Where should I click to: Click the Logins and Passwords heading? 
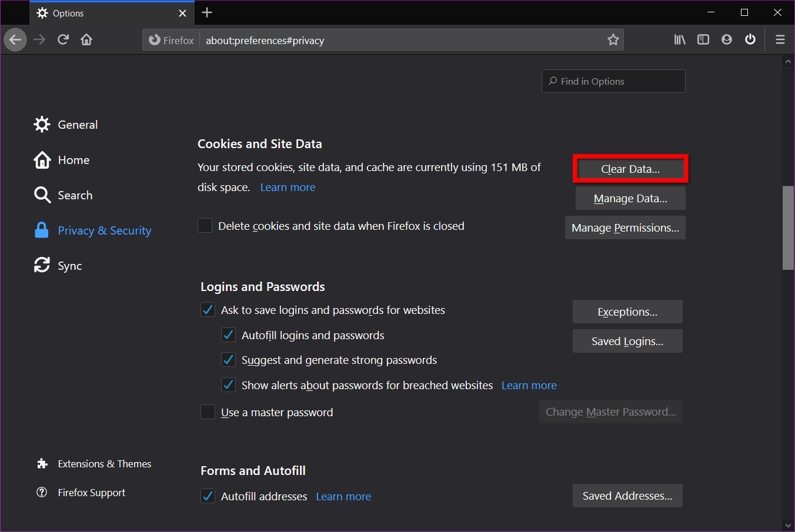tap(263, 287)
